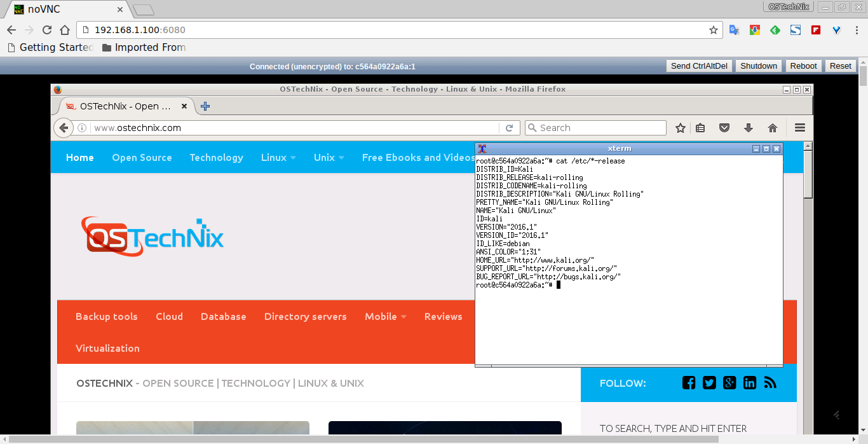The image size is (868, 444).
Task: Click the RSS feed icon
Action: click(770, 383)
